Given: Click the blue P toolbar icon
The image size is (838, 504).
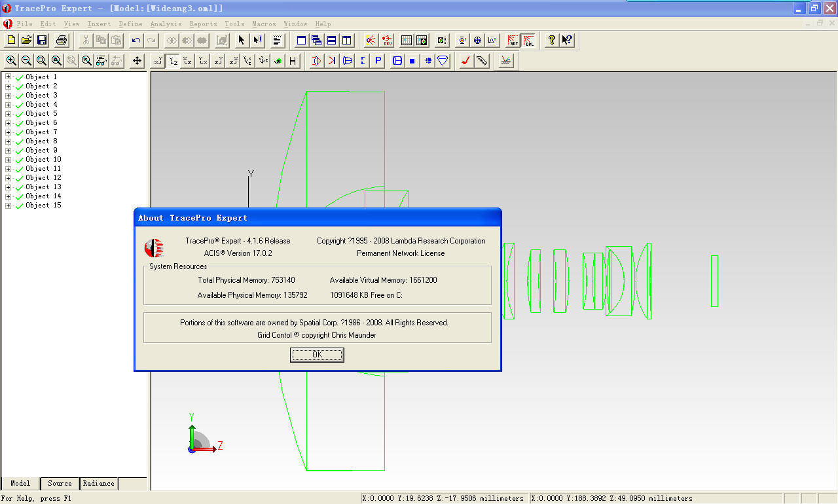Looking at the screenshot, I should [x=378, y=60].
